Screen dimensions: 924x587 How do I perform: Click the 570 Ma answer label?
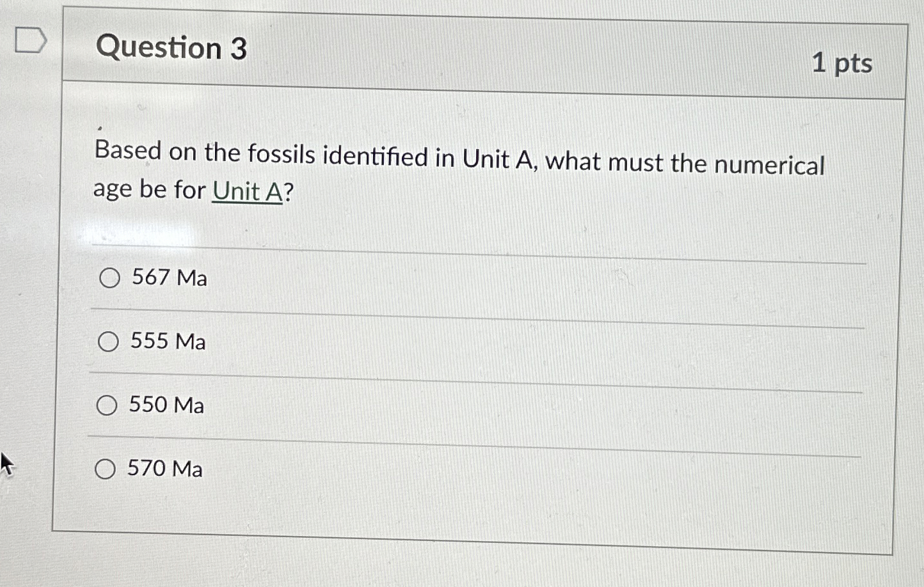pyautogui.click(x=164, y=469)
